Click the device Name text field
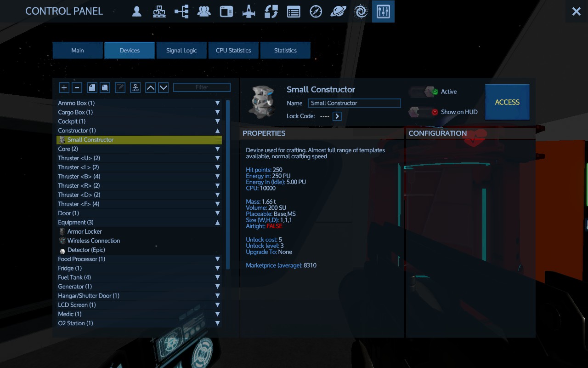This screenshot has width=588, height=368. coord(354,103)
